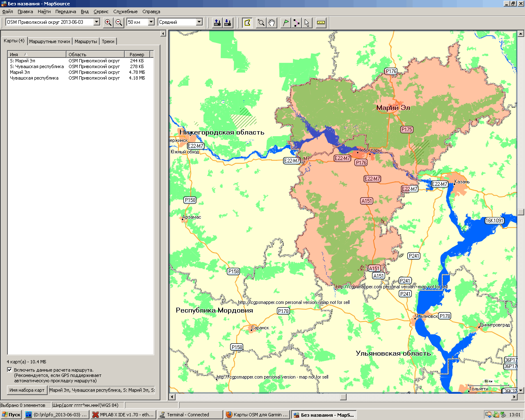Choose the Route tool icon

coord(296,23)
